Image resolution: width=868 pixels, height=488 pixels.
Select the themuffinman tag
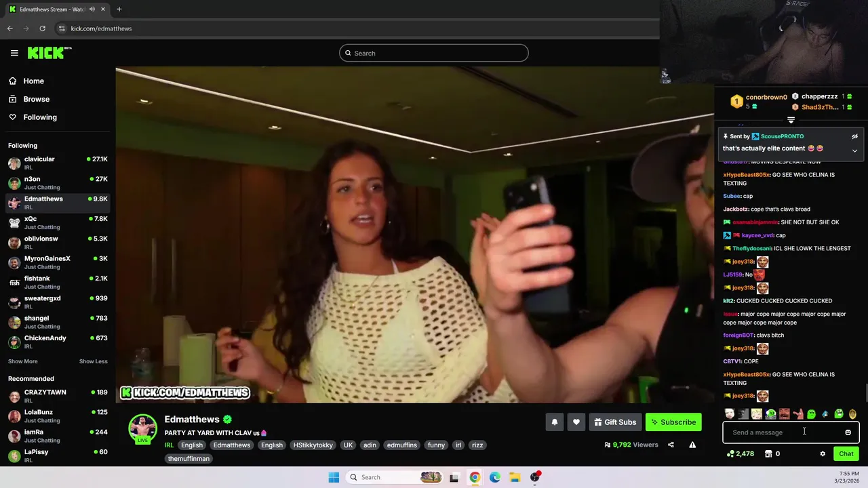pyautogui.click(x=189, y=459)
